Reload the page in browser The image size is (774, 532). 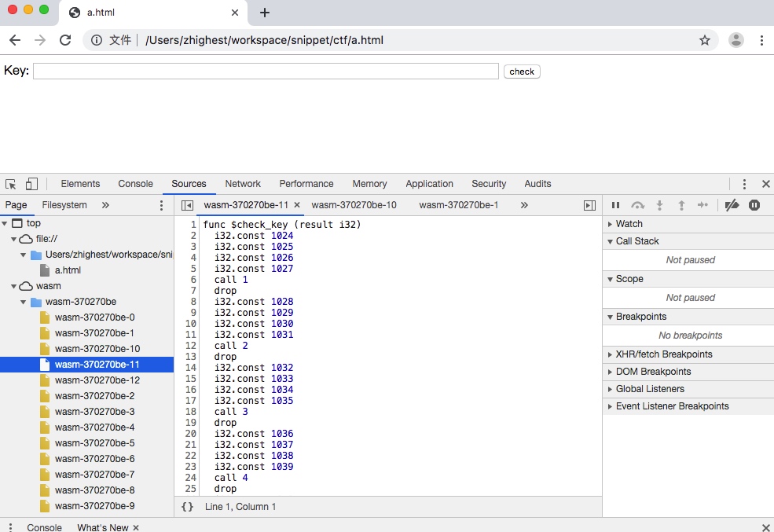click(65, 40)
